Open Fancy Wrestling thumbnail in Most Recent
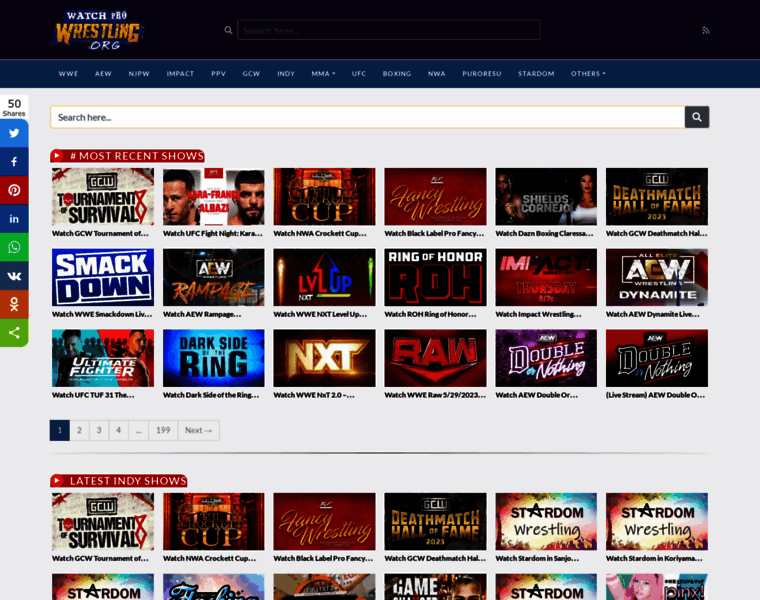The width and height of the screenshot is (760, 600). click(435, 197)
